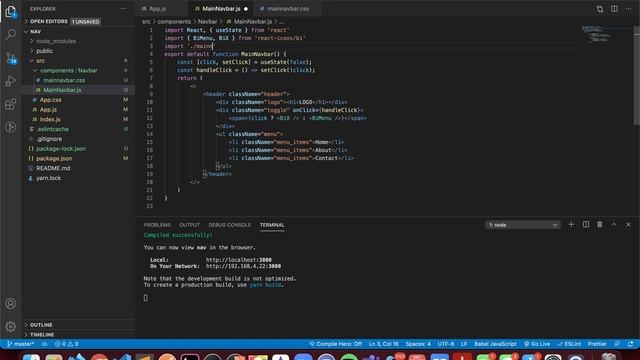Select MainNavbar.js editor tab
This screenshot has width=640, height=360.
tap(221, 9)
